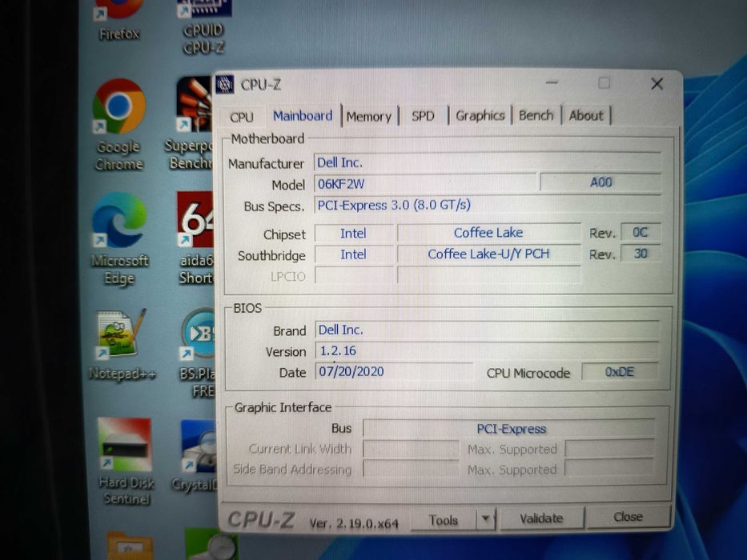Viewport: 747px width, 560px height.
Task: Click the Southbridge Intel vendor field
Action: [x=354, y=254]
